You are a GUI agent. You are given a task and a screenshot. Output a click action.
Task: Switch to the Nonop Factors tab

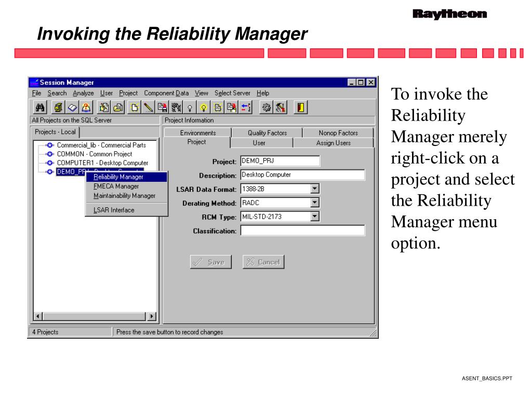[338, 132]
